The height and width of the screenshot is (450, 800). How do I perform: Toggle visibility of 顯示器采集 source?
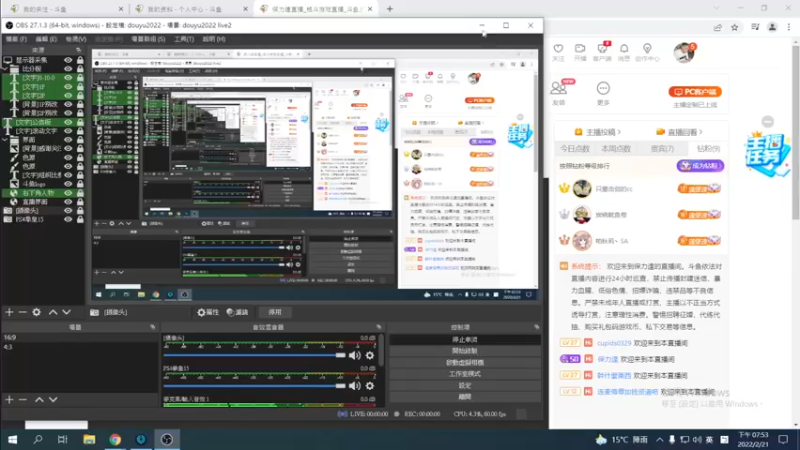pyautogui.click(x=68, y=60)
